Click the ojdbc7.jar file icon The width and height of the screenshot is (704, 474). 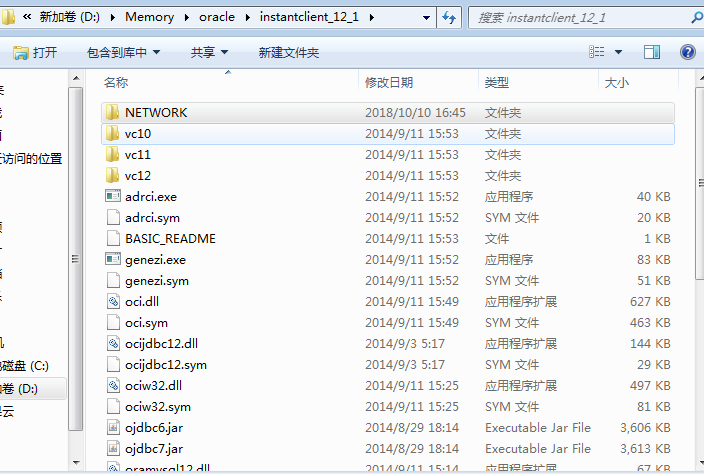113,448
